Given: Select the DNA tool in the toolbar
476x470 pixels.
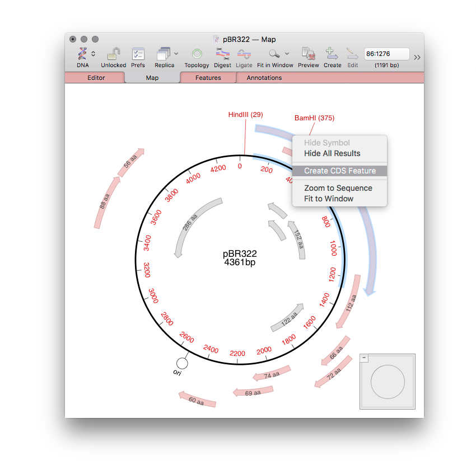Looking at the screenshot, I should click(x=83, y=55).
